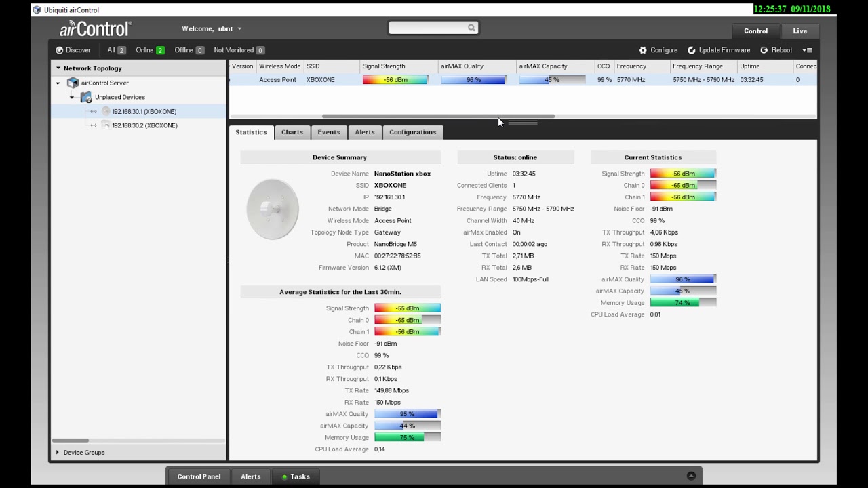Click the tree panel horizontal scrollbar
This screenshot has width=868, height=488.
point(71,441)
